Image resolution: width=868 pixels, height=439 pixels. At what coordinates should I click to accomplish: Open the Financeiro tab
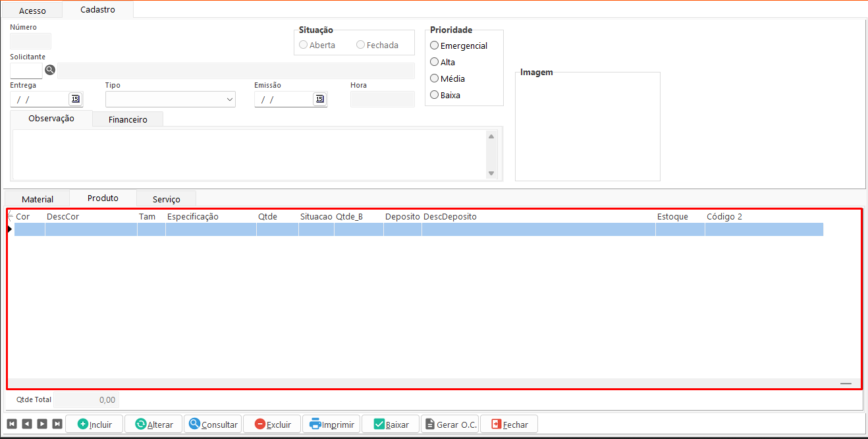pyautogui.click(x=128, y=119)
